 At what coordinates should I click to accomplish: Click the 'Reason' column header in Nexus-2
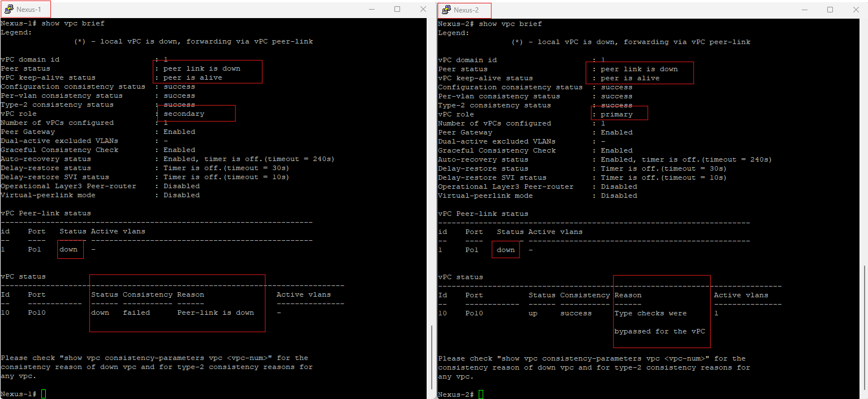[628, 295]
